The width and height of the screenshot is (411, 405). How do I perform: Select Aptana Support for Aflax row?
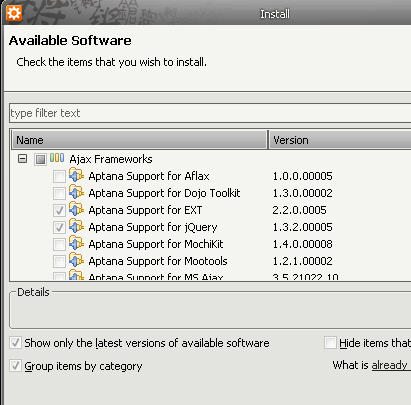149,176
